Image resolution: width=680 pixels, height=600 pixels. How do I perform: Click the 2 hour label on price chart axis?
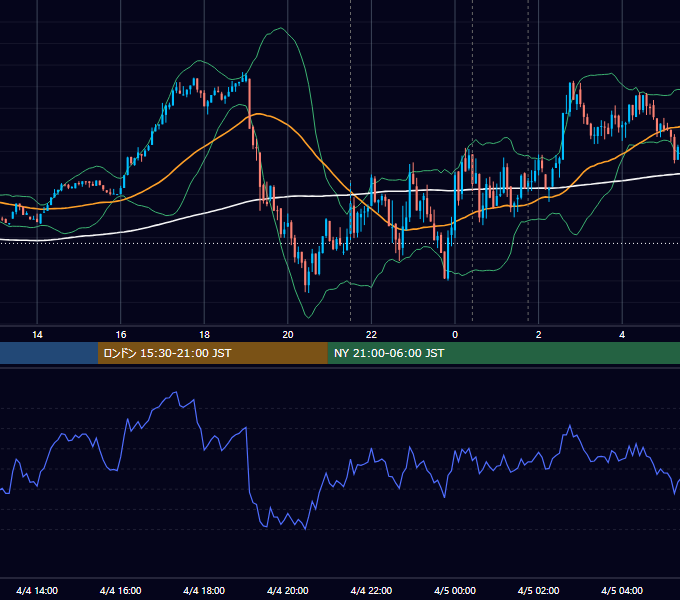[539, 335]
